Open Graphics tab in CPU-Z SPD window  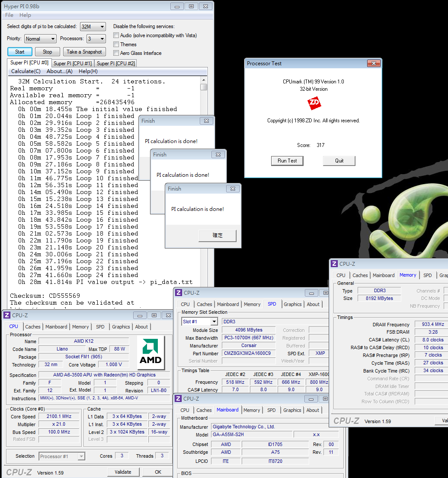point(292,304)
